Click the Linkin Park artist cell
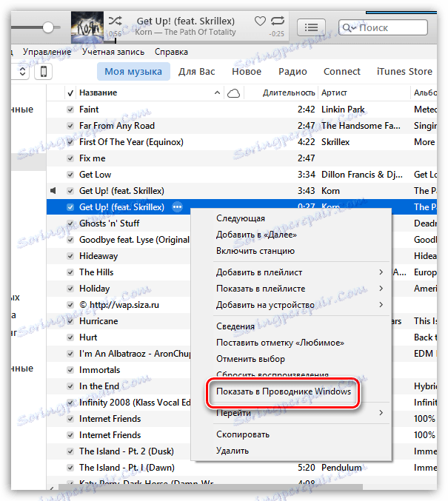 tap(343, 110)
